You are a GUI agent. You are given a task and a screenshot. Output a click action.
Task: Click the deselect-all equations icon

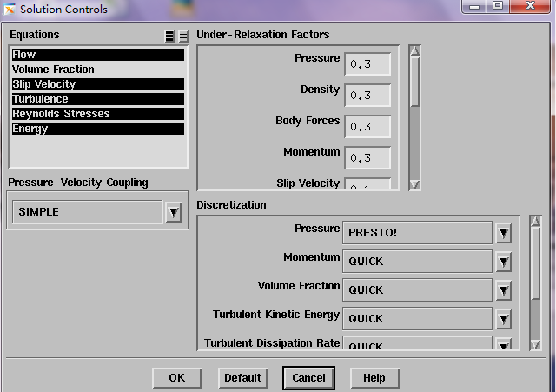click(183, 36)
